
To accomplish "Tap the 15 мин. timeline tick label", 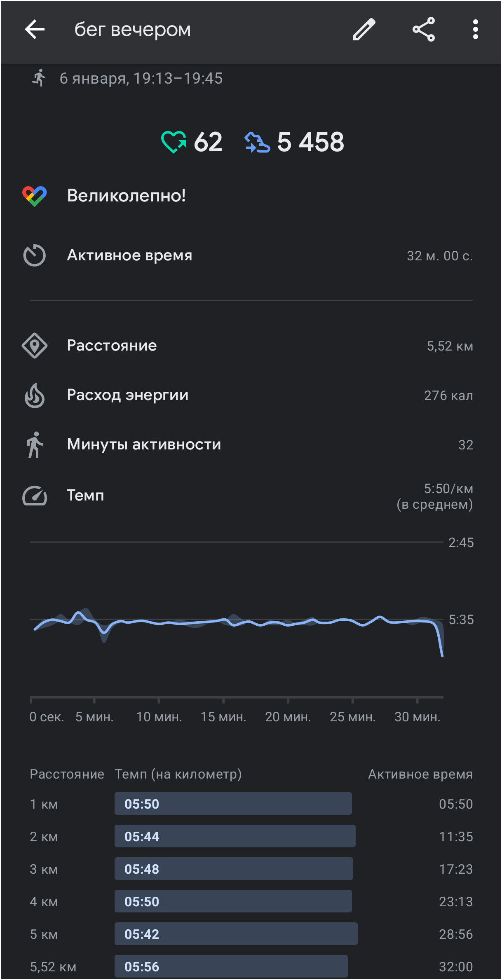I will (x=223, y=717).
